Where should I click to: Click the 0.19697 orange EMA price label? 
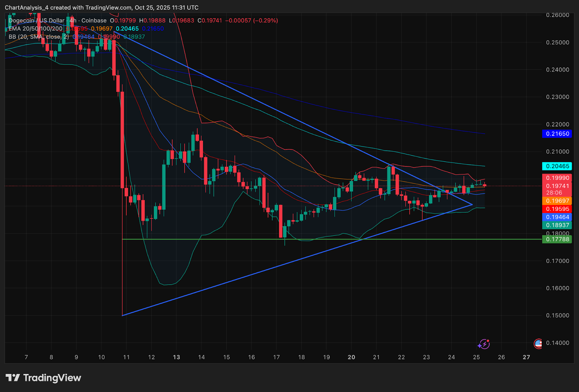[557, 201]
